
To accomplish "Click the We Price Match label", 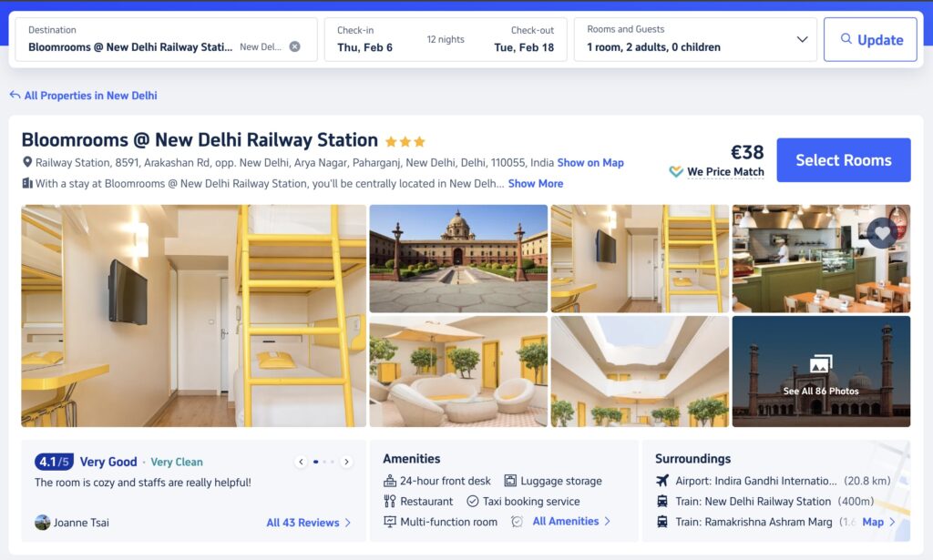I will tap(725, 172).
